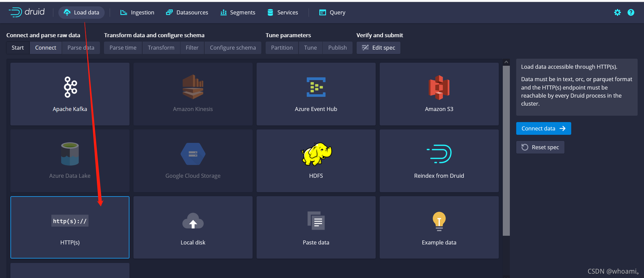The image size is (644, 278).
Task: Click the Amazon S3 label
Action: tap(439, 109)
